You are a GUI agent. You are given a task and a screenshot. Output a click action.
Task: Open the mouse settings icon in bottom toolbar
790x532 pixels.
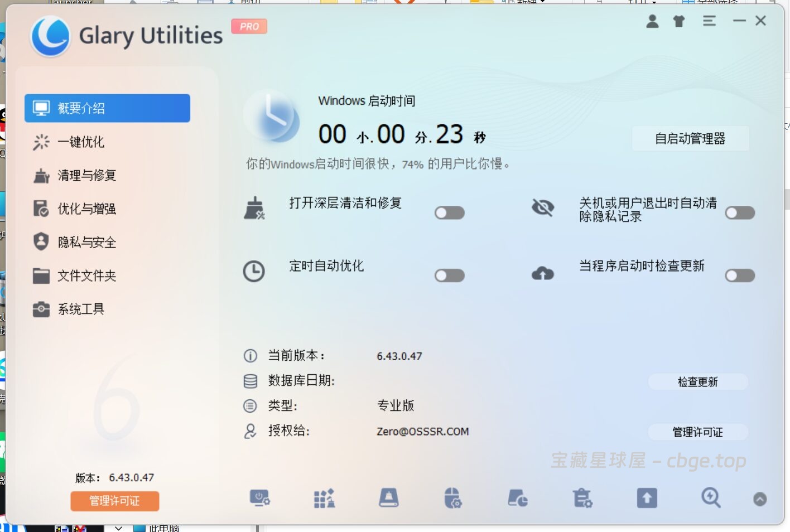[452, 498]
